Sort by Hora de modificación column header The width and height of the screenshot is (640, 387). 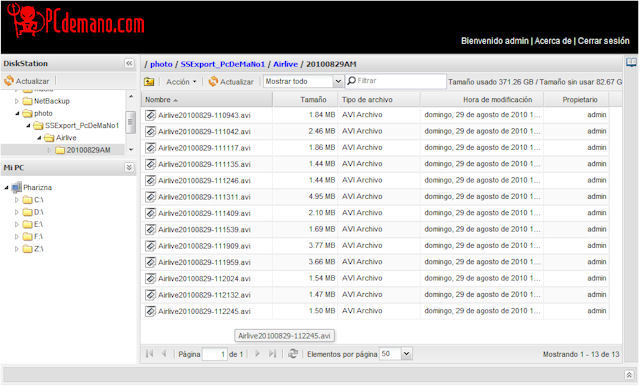[x=482, y=100]
